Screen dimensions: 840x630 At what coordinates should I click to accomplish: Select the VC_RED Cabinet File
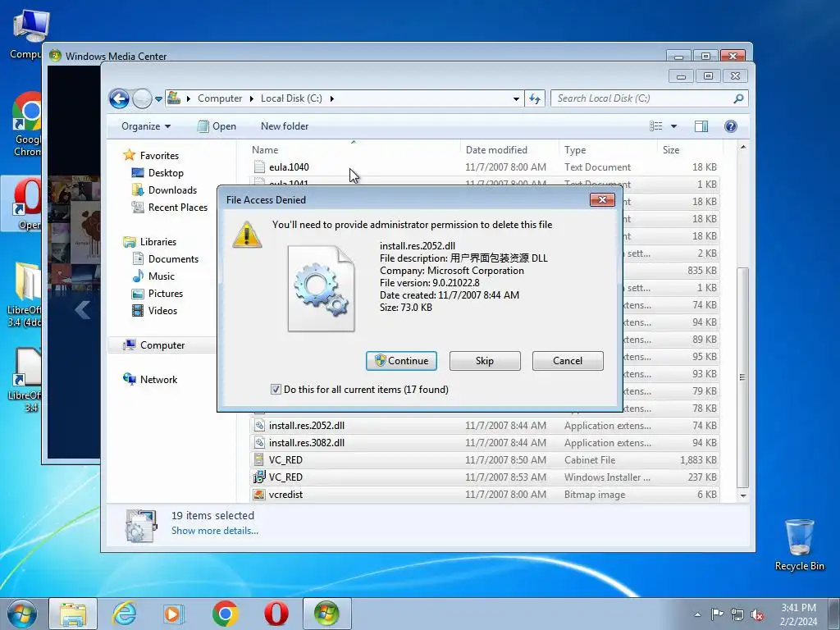485,459
